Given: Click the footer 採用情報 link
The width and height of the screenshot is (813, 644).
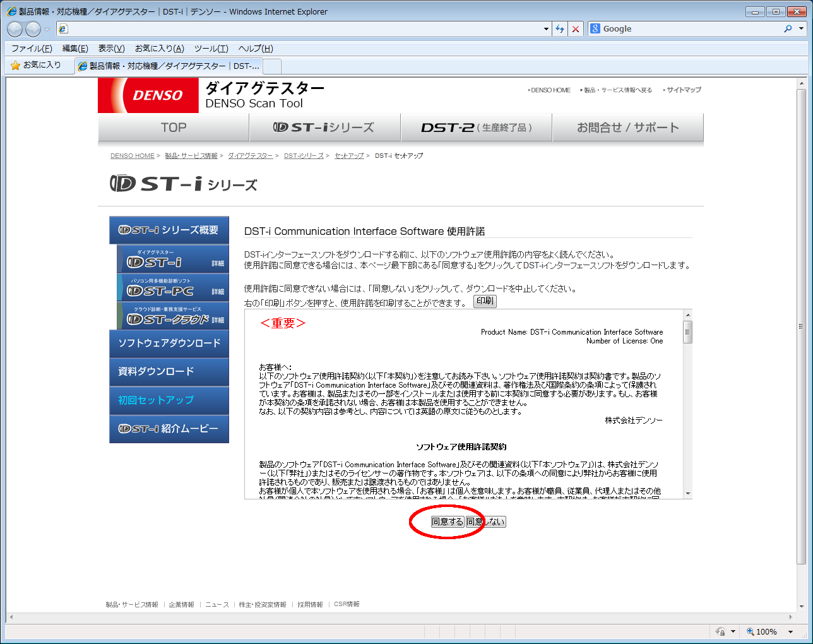Looking at the screenshot, I should (x=310, y=605).
